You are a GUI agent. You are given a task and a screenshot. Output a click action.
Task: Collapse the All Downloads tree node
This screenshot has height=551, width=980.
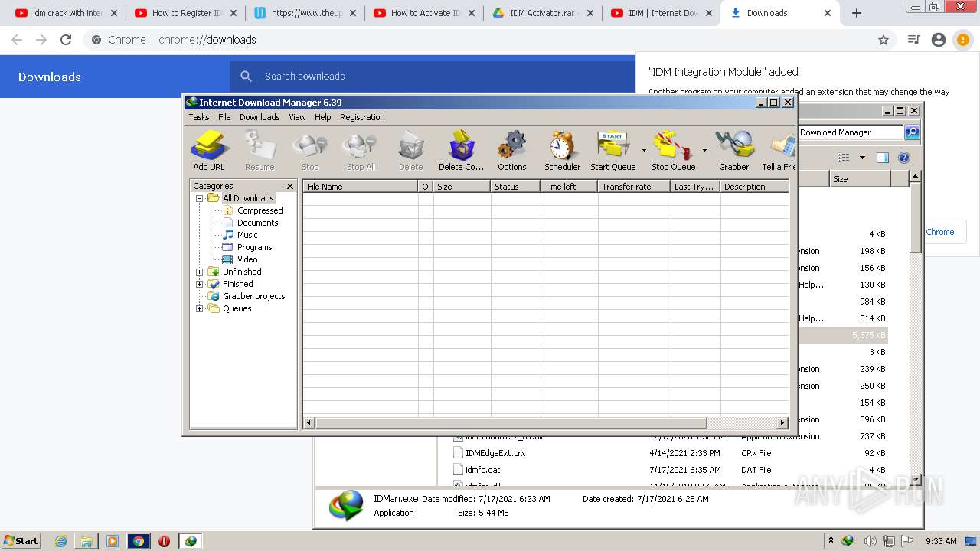click(x=200, y=198)
